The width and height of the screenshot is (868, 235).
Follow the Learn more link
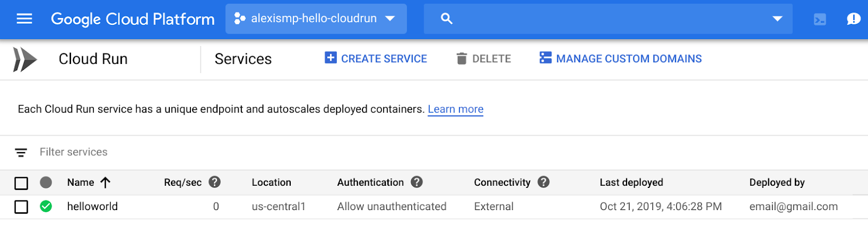click(455, 109)
